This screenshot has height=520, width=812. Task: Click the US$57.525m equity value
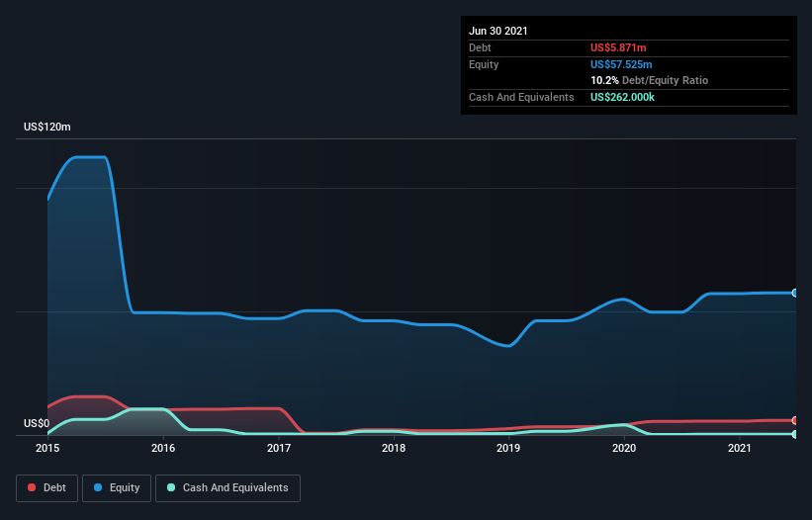pyautogui.click(x=621, y=64)
